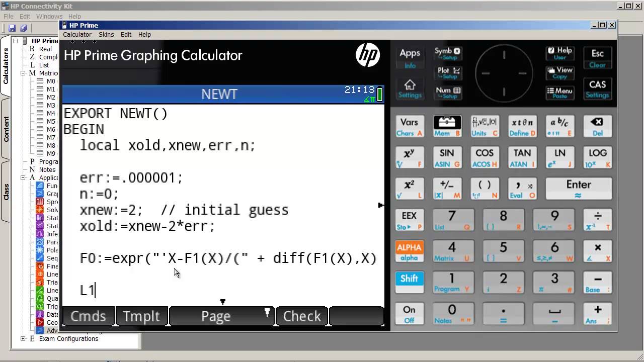This screenshot has width=644, height=362.
Task: Click the Enter key on calculator
Action: point(579,189)
